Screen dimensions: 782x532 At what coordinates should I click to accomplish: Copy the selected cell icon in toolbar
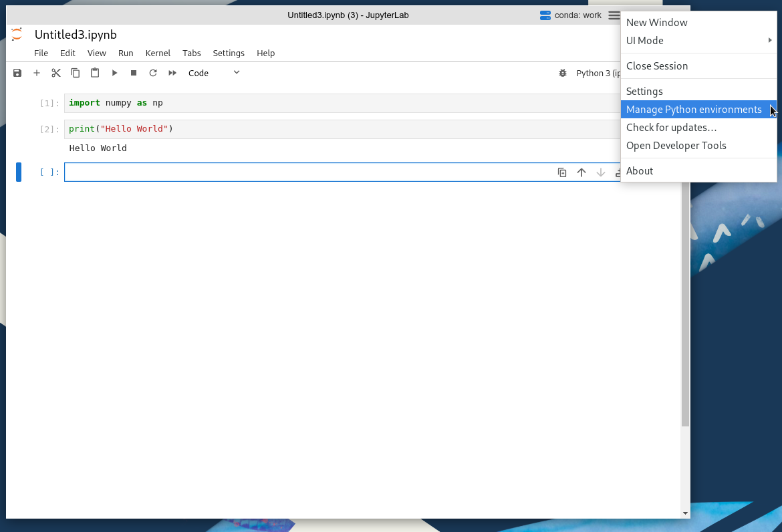pos(76,73)
